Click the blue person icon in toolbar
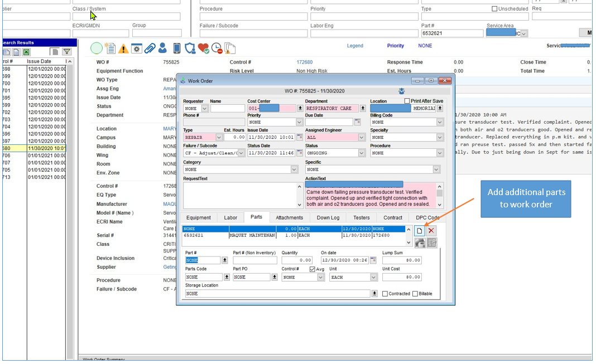596x364 pixels. point(163,48)
